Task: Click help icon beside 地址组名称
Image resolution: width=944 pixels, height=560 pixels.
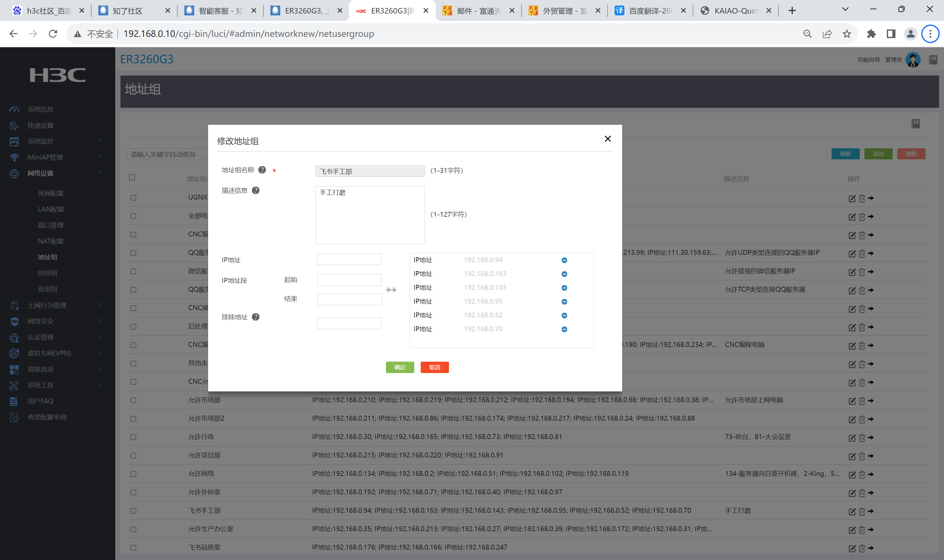Action: 262,170
